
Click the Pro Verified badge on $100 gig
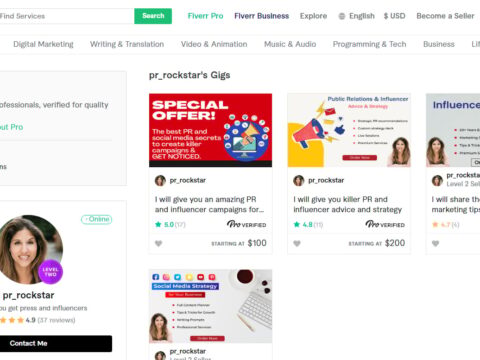point(247,224)
